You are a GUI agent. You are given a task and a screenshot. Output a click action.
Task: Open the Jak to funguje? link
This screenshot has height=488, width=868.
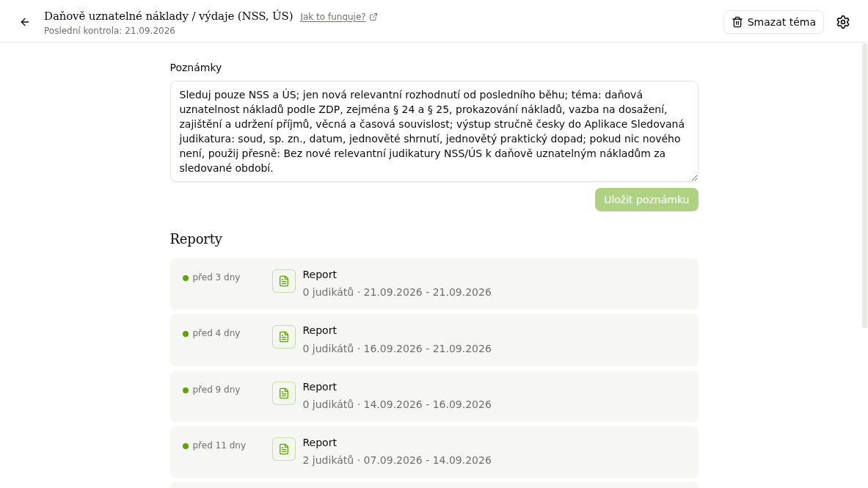click(x=332, y=17)
